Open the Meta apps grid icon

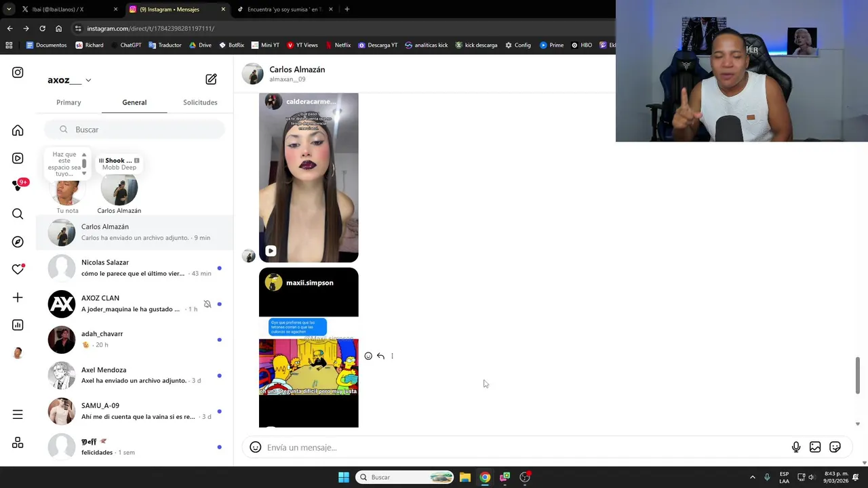point(18,443)
